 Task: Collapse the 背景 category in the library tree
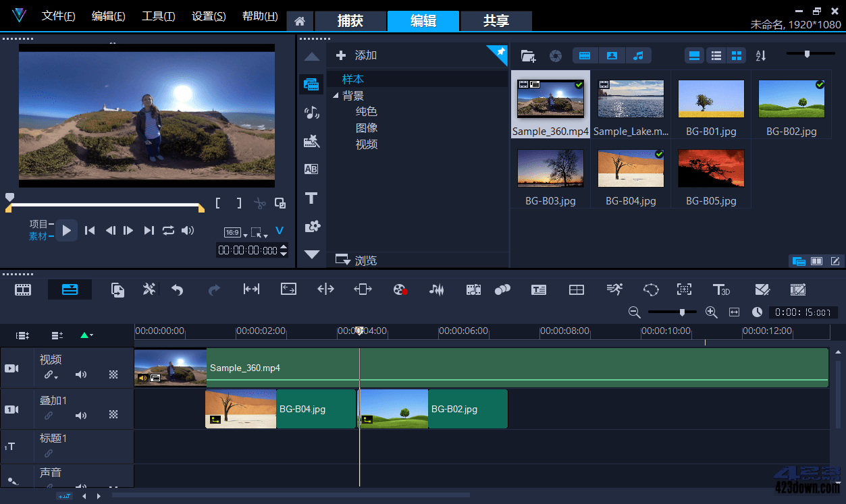[336, 95]
